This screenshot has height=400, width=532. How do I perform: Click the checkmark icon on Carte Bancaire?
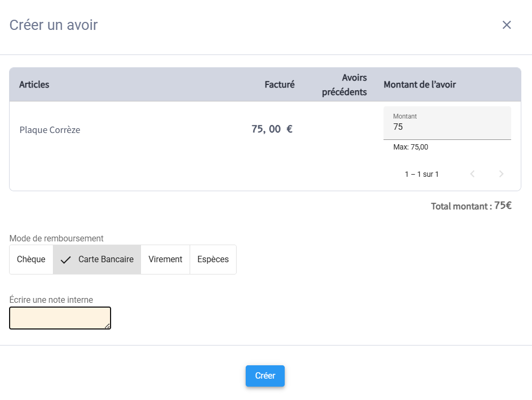pos(66,260)
